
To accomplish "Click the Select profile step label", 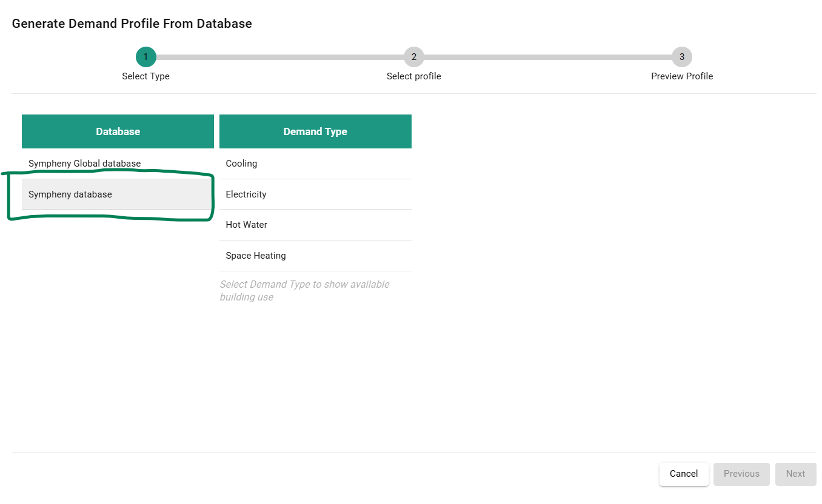I will click(414, 76).
